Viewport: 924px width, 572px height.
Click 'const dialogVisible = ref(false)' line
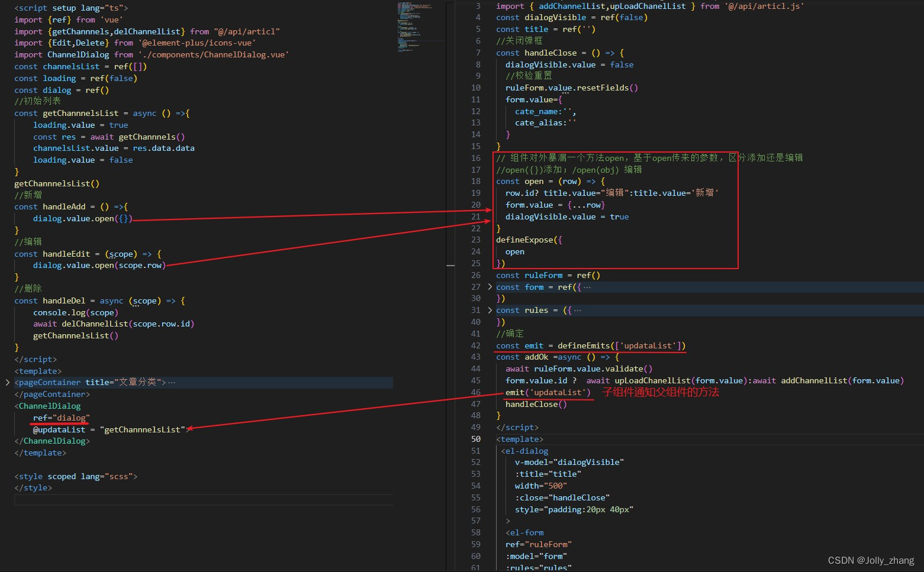(x=572, y=18)
